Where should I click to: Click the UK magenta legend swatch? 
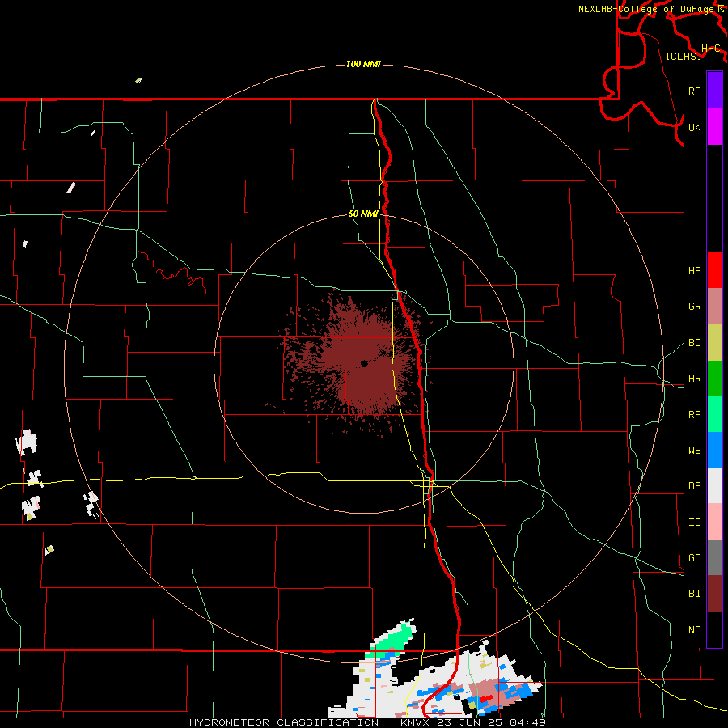tap(714, 127)
